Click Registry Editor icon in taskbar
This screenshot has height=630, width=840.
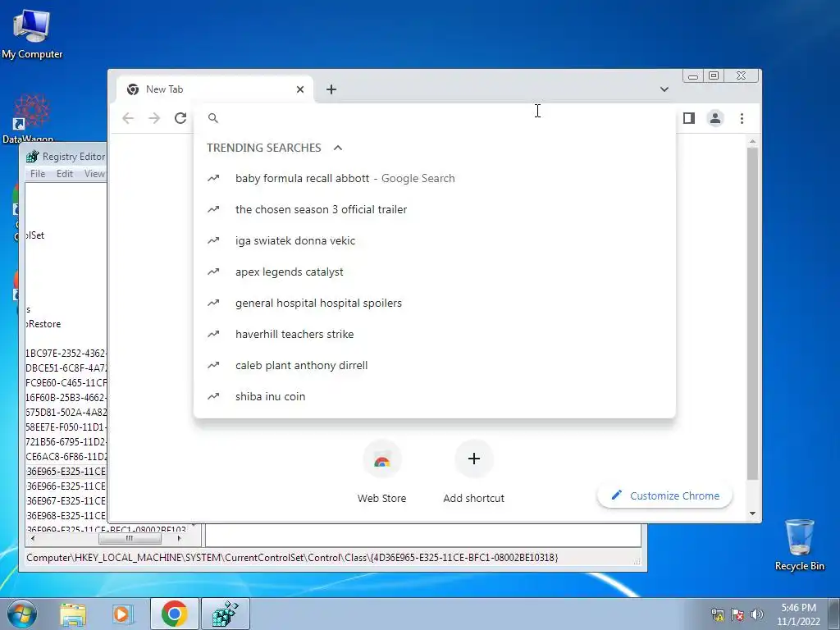click(x=225, y=614)
